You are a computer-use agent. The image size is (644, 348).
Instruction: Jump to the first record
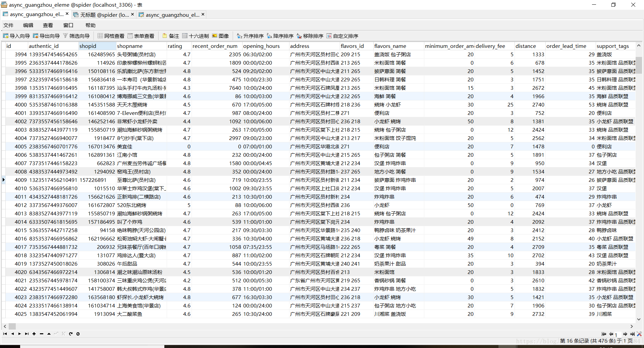5,334
